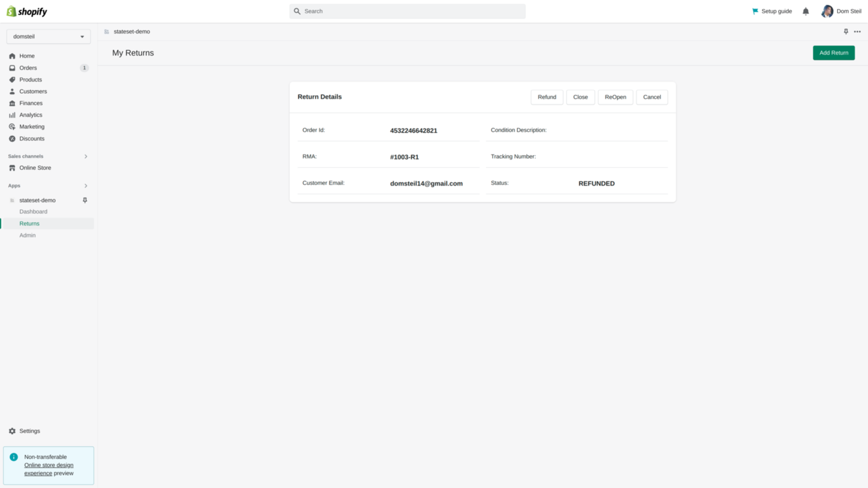Viewport: 868px width, 488px height.
Task: Click the notification bell
Action: pos(806,11)
